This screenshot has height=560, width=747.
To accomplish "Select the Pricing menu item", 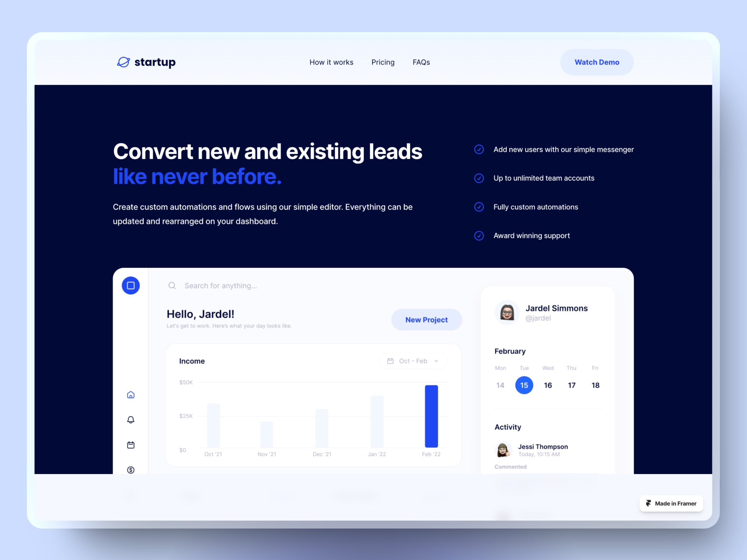I will point(382,62).
